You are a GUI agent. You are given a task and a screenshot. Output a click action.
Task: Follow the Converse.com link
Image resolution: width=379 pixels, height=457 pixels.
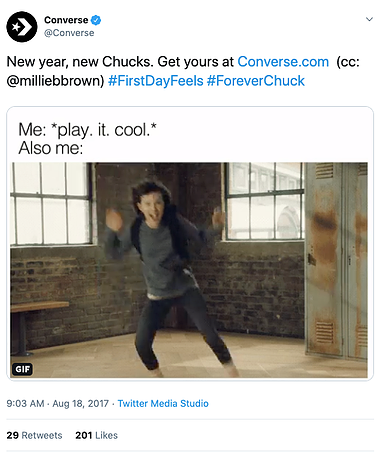coord(283,62)
